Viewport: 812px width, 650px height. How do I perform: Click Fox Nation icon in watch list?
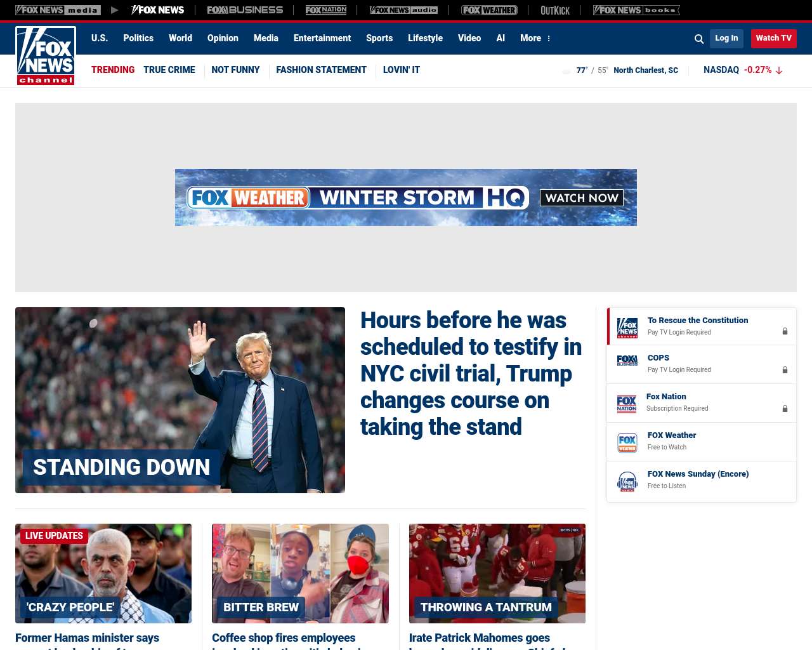click(627, 404)
